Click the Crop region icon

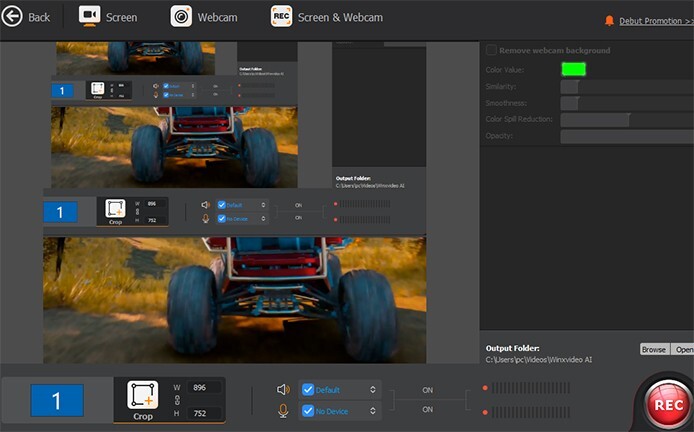pyautogui.click(x=143, y=395)
